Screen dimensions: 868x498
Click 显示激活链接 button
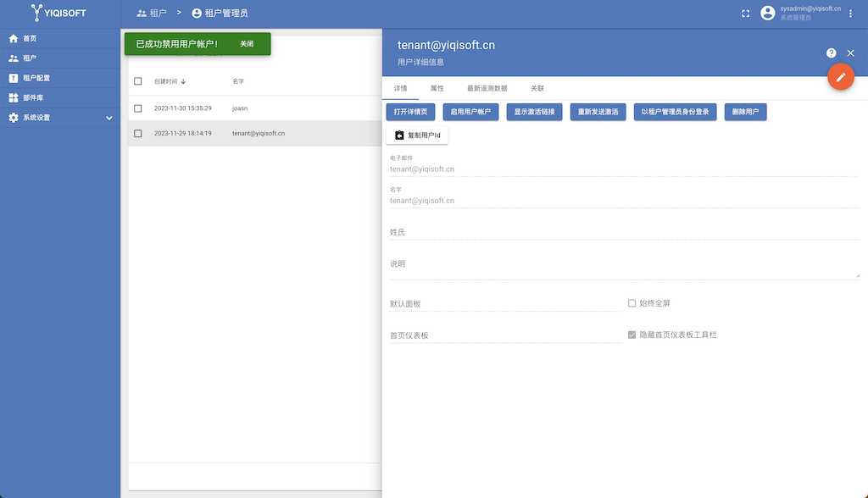(x=534, y=112)
